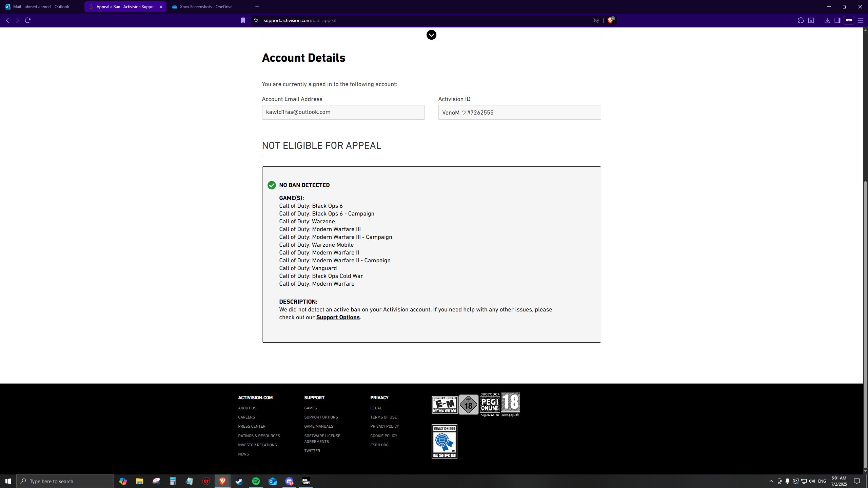Screen dimensions: 868x488
Task: Open the notification center icon
Action: pos(857,481)
